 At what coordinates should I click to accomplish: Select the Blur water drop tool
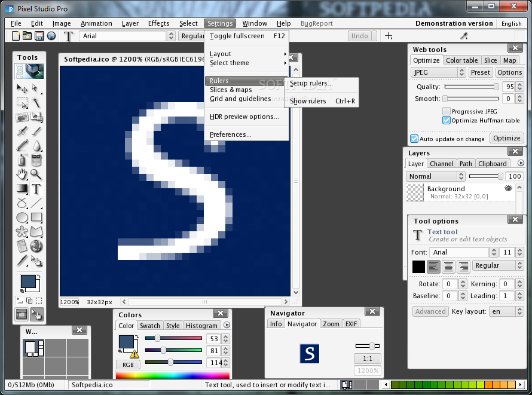pos(36,145)
